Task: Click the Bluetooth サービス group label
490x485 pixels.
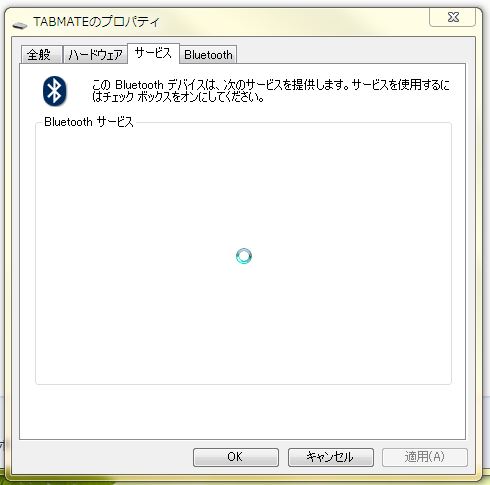Action: 89,122
